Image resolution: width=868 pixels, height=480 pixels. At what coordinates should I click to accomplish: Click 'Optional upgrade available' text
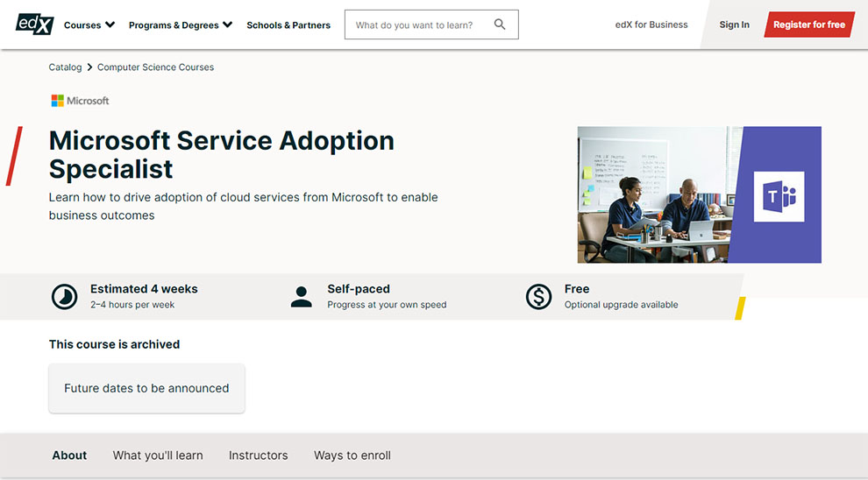(621, 305)
